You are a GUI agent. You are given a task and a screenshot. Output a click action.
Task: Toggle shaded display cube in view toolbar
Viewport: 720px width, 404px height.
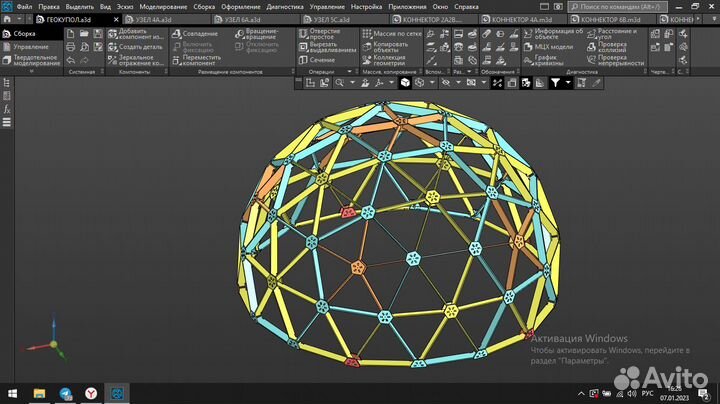pos(405,83)
